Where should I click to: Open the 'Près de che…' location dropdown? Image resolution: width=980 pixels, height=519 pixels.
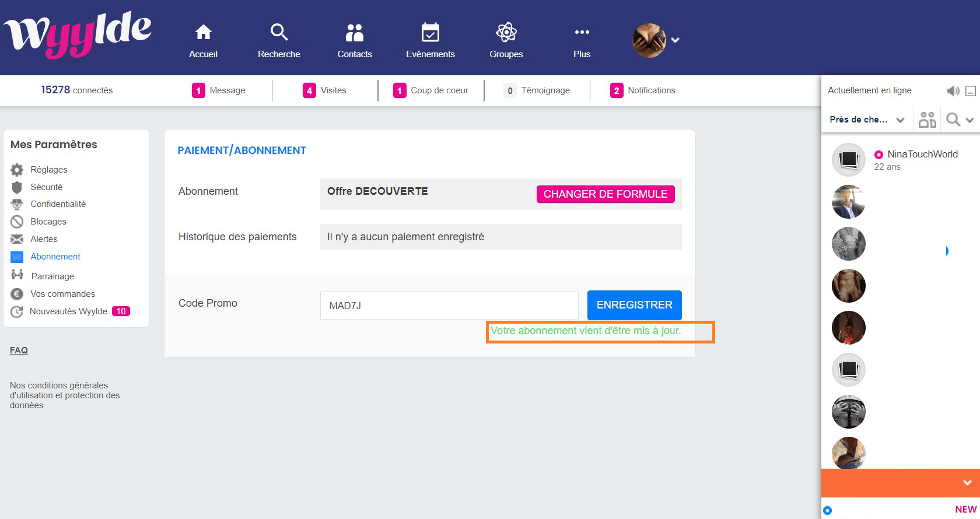coord(867,120)
